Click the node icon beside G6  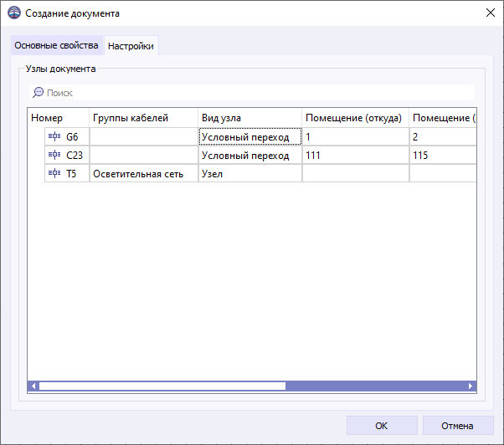(x=54, y=136)
